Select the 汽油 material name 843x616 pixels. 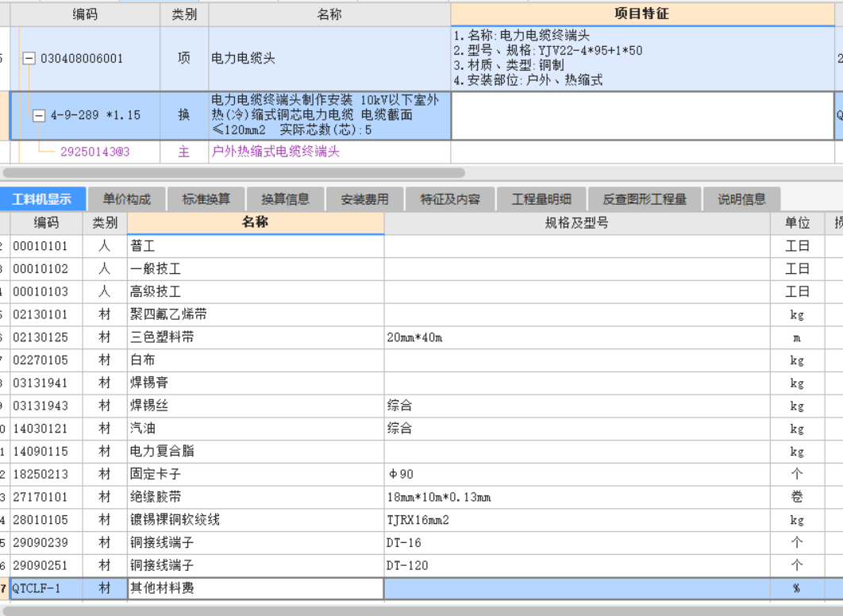click(256, 429)
